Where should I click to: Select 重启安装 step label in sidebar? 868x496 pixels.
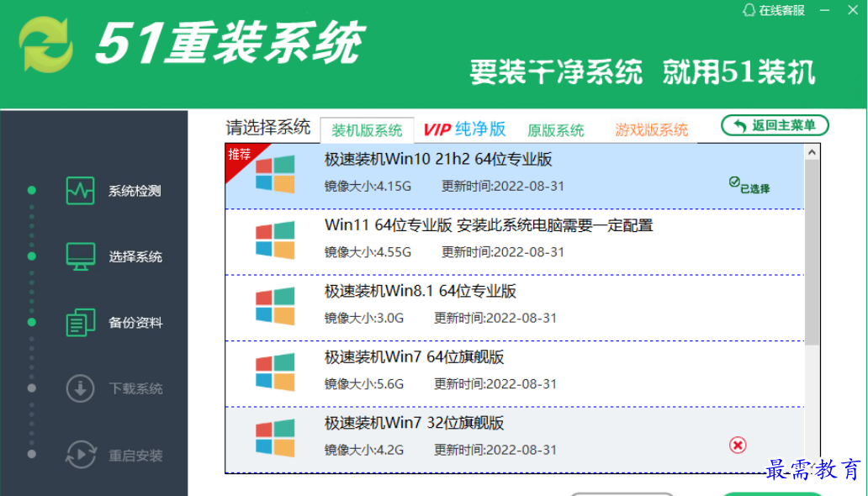click(135, 456)
